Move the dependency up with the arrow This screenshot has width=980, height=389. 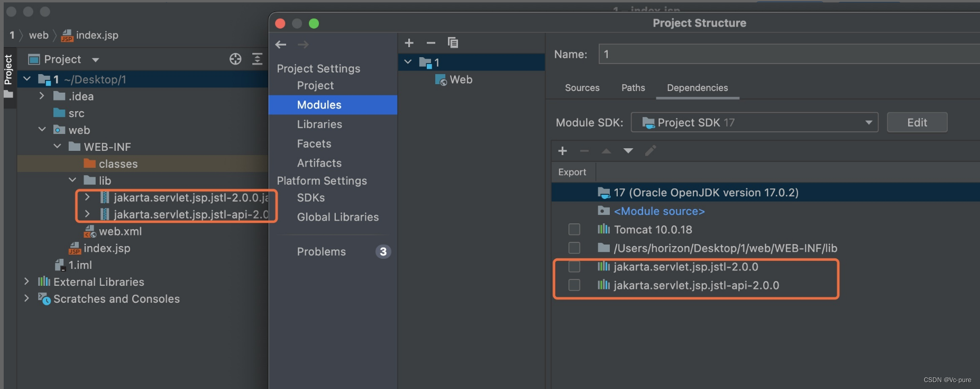(x=606, y=151)
